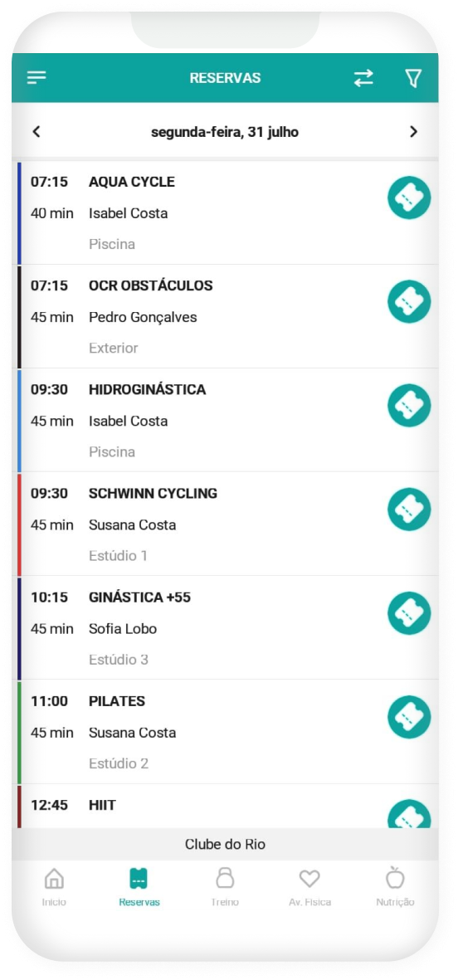Viewport: 458px width, 980px height.
Task: Tap the swap arrows icon in header
Action: coord(363,78)
